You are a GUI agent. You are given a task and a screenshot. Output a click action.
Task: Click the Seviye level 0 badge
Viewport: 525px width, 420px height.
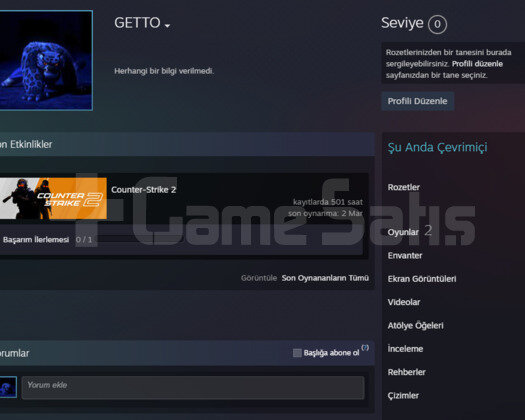(x=437, y=24)
